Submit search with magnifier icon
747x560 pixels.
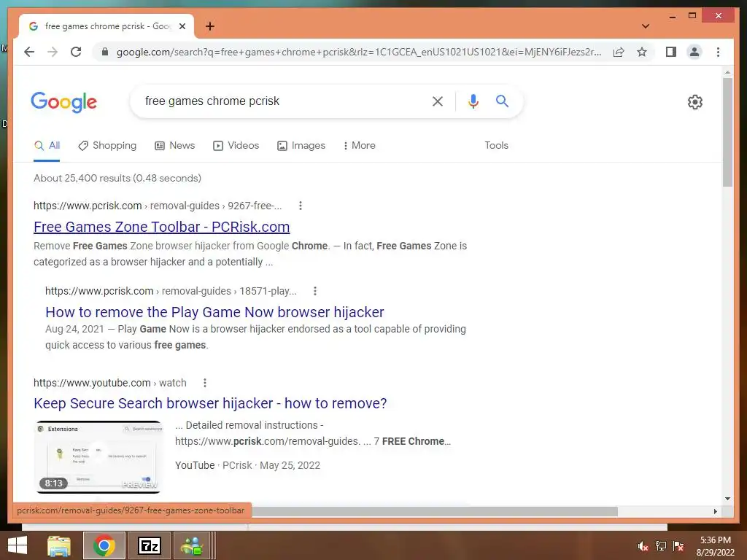502,101
